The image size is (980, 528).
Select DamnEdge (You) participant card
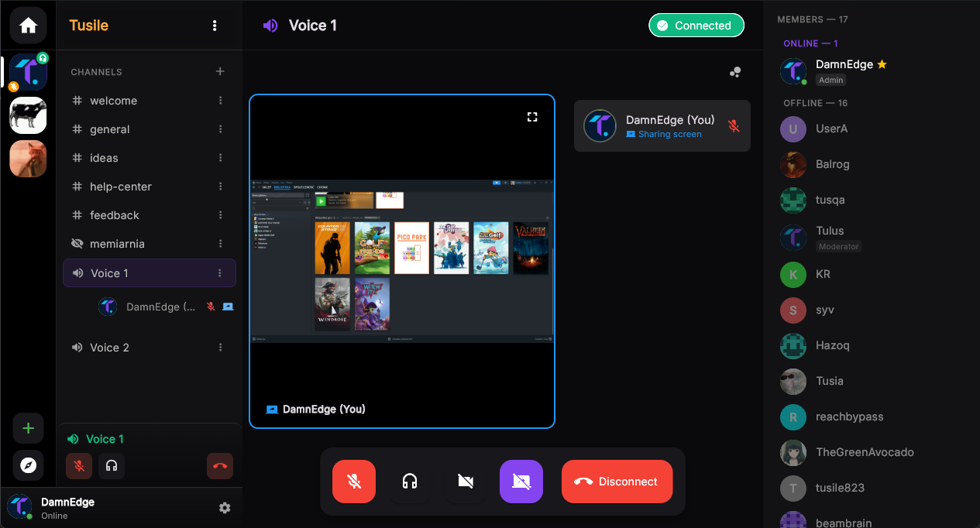[662, 125]
